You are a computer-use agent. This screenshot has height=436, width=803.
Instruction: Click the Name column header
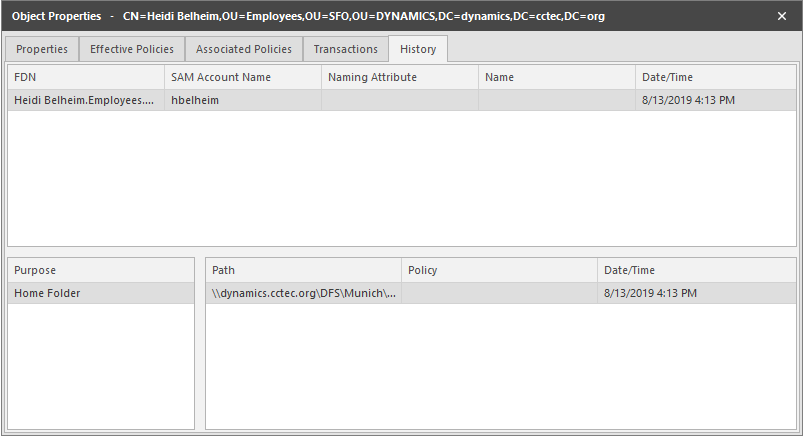click(557, 77)
